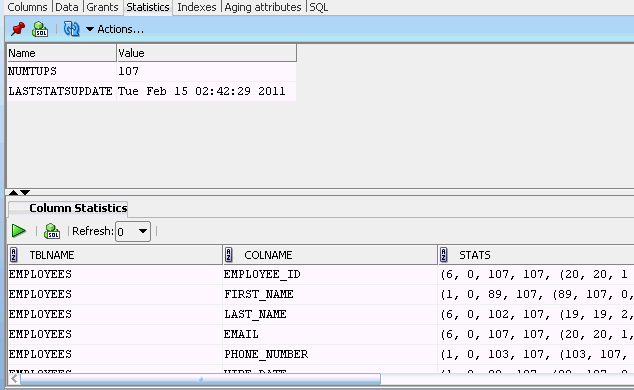634x390 pixels.
Task: Open the Grants tab
Action: coord(102,7)
